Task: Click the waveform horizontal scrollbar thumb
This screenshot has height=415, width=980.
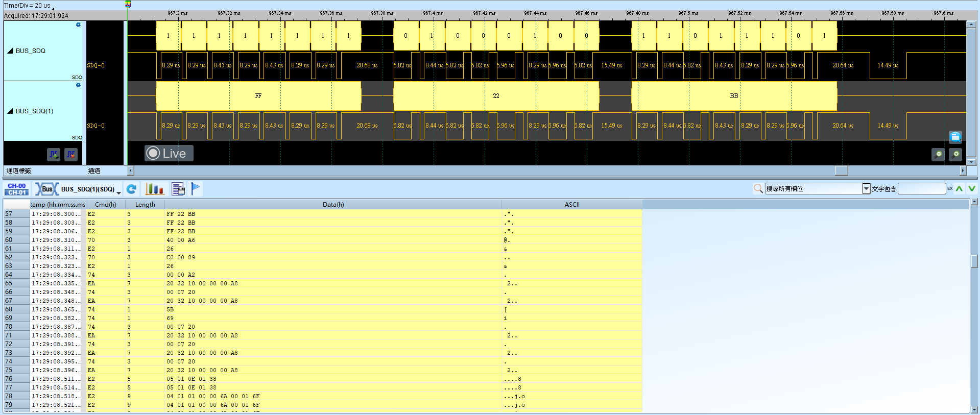Action: coord(842,170)
